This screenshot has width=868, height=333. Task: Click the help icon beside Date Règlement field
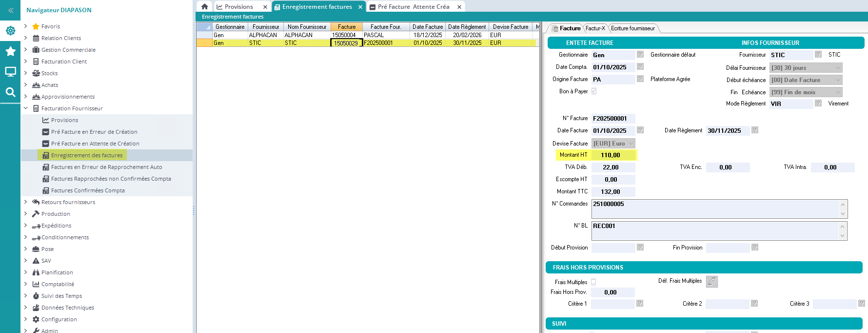coord(755,130)
